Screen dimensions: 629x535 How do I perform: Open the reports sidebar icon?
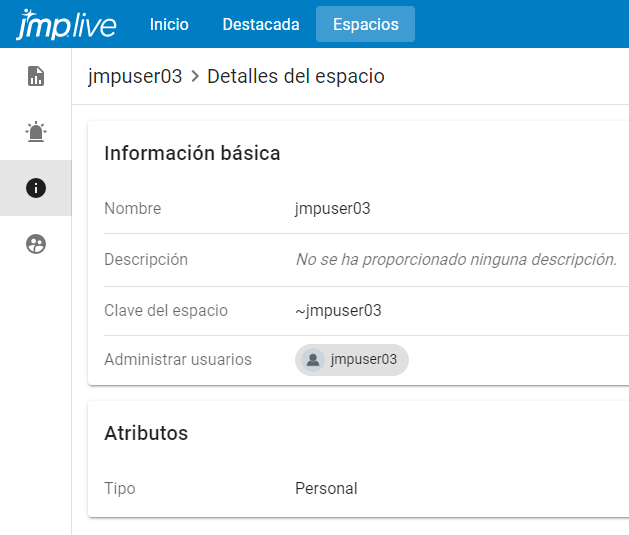tap(36, 76)
